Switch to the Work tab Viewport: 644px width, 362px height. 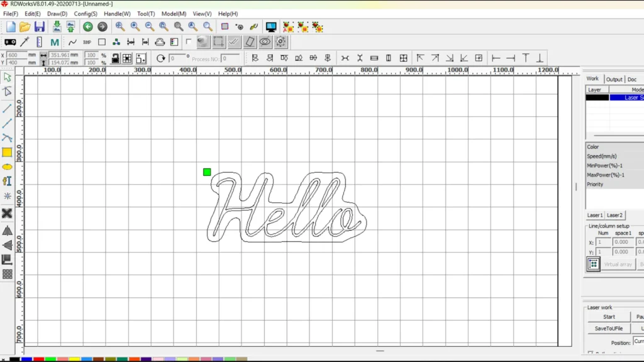592,79
